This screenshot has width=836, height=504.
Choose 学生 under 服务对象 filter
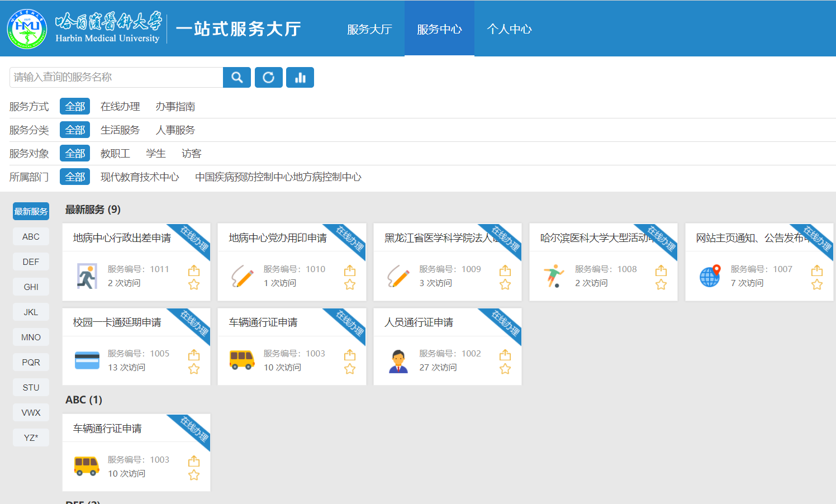click(x=156, y=154)
